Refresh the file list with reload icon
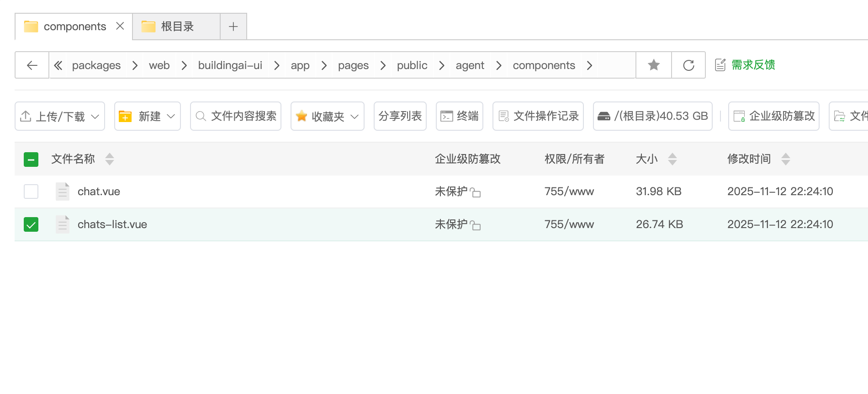 coord(688,65)
